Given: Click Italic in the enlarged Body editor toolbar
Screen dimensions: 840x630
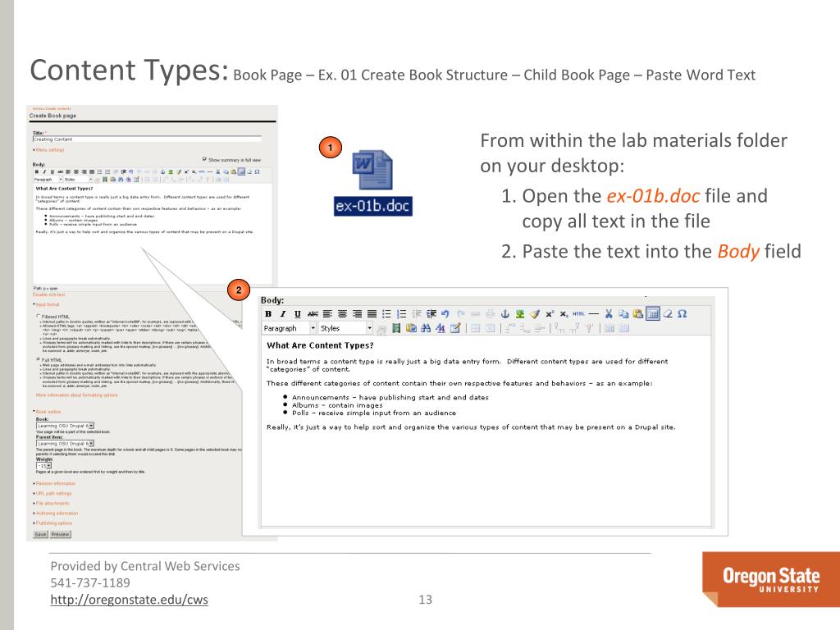Looking at the screenshot, I should [283, 314].
